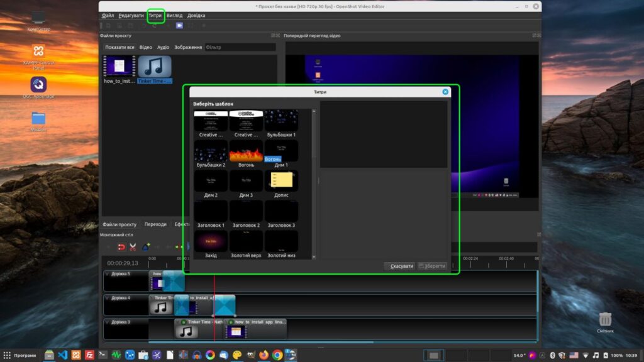Screen dimensions: 644x362
Task: Choose the Заголовок 3 title template
Action: (x=281, y=214)
